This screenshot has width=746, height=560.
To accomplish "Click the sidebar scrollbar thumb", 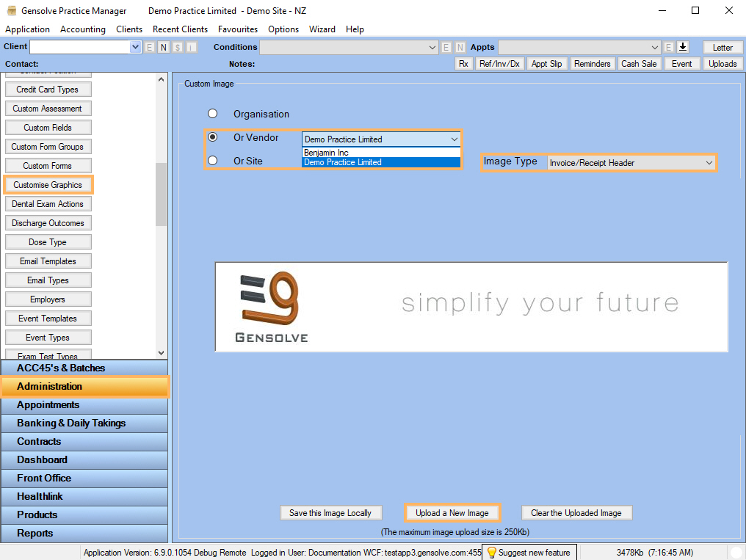I will tap(162, 194).
